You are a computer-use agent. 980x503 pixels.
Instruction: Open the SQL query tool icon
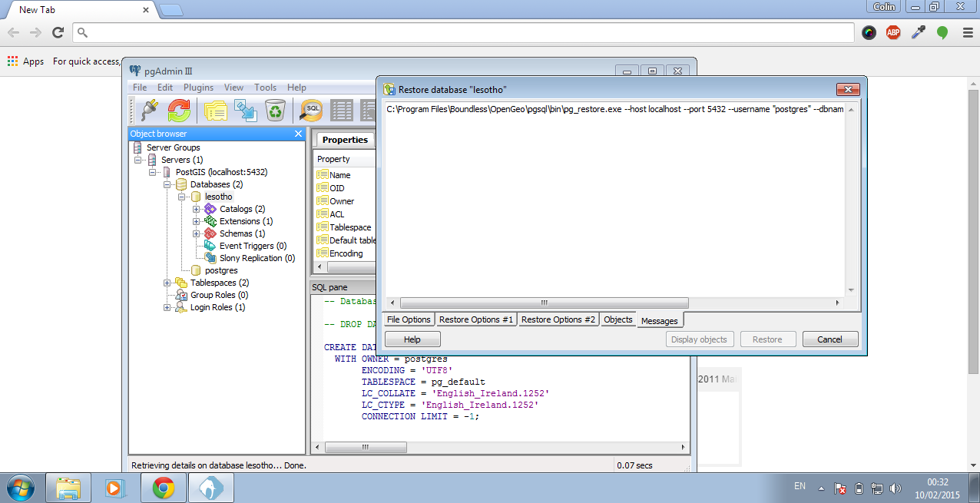coord(311,111)
